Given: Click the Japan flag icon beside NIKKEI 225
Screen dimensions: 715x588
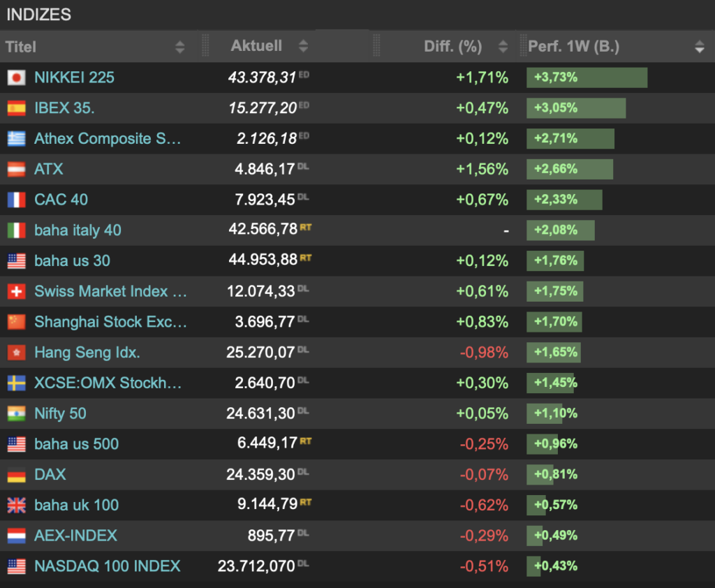Looking at the screenshot, I should tap(17, 78).
